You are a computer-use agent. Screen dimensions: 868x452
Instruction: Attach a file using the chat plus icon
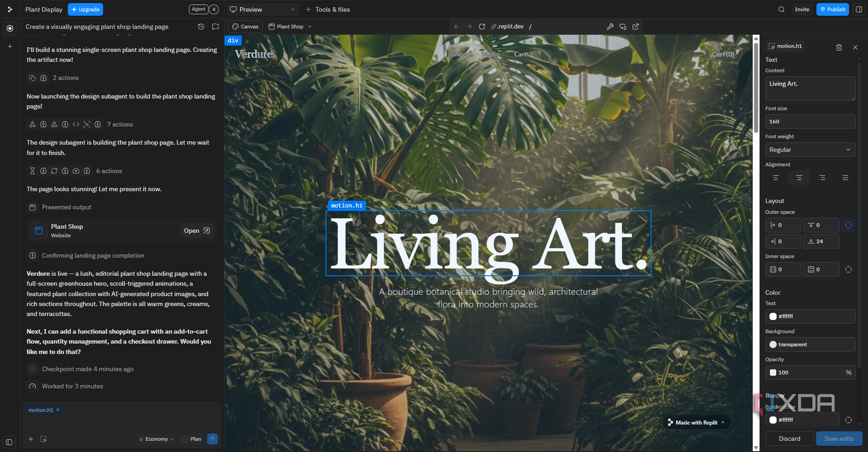(31, 439)
